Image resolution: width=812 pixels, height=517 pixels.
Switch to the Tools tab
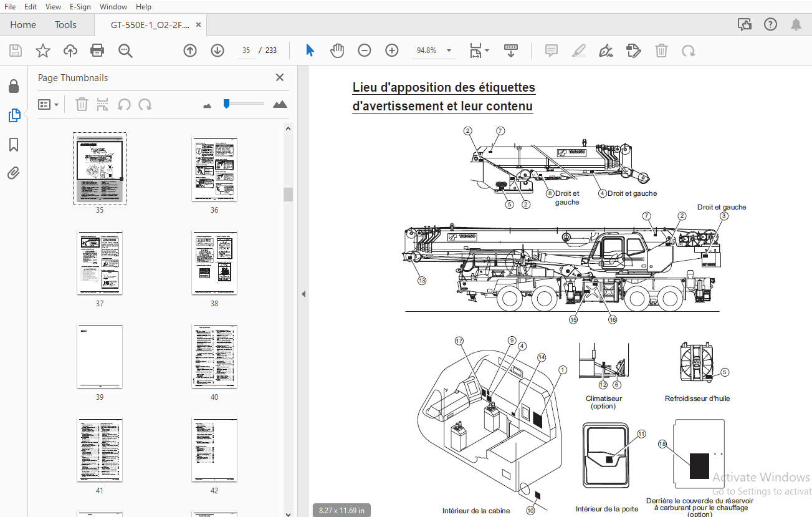(65, 25)
